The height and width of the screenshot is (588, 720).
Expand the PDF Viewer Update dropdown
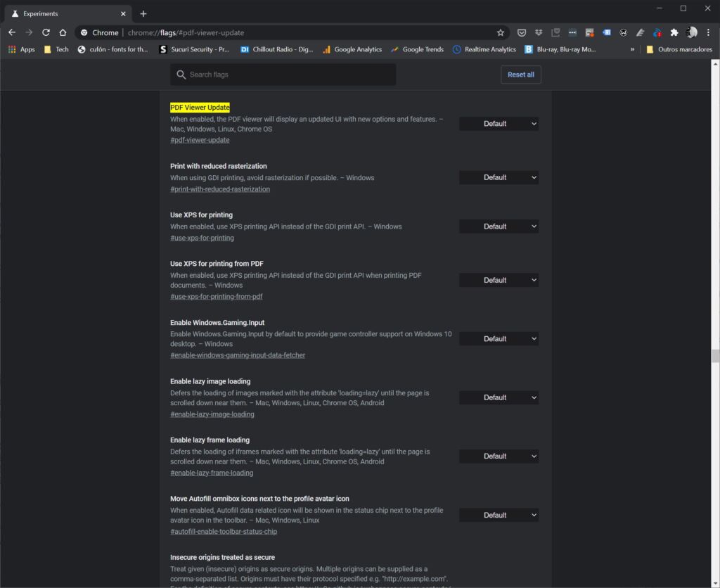coord(499,124)
